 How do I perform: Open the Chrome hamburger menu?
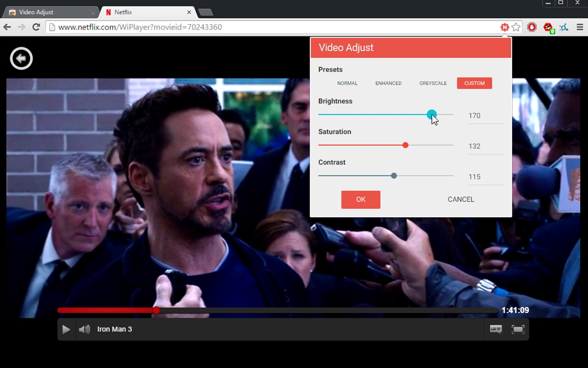click(x=580, y=27)
